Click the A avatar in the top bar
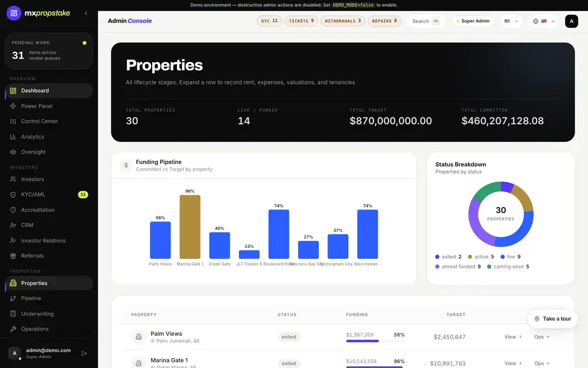The image size is (588, 368). click(x=571, y=21)
